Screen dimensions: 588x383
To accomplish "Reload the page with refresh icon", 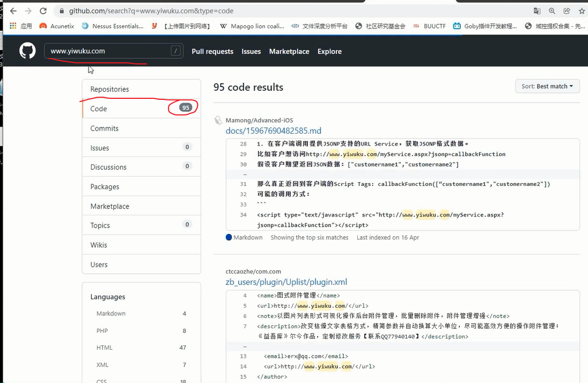I will pos(43,11).
